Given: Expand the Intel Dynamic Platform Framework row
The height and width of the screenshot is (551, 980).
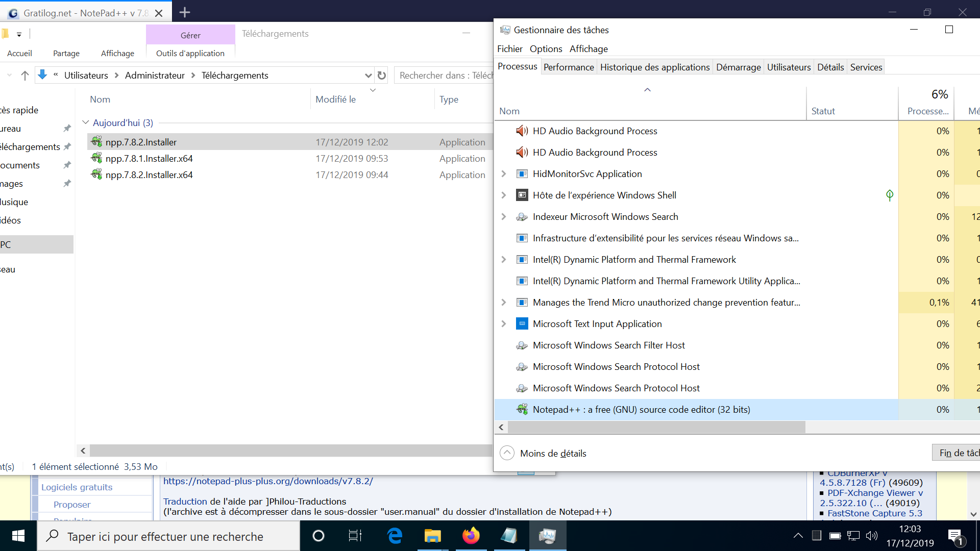Looking at the screenshot, I should [503, 259].
